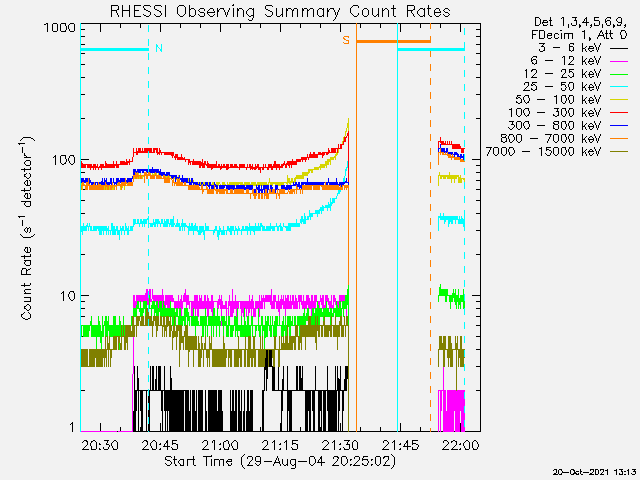Select the '25 - 50 keV' legend label
This screenshot has height=480, width=640.
click(562, 87)
